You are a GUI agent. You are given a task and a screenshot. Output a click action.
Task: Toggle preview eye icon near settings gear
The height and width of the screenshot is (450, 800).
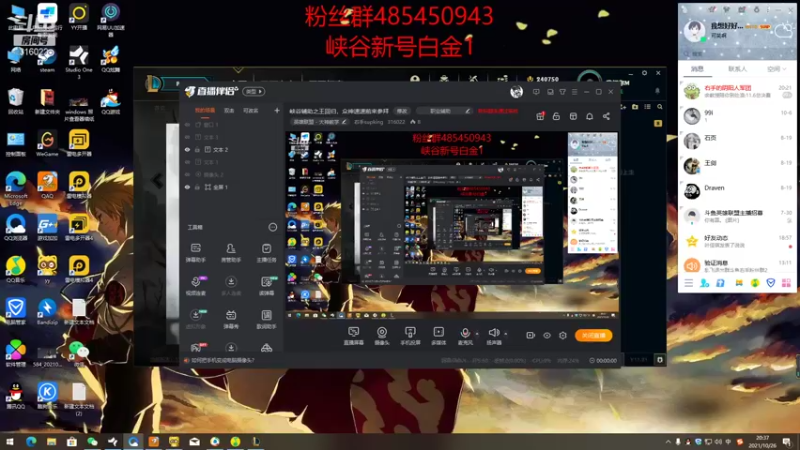click(x=546, y=335)
